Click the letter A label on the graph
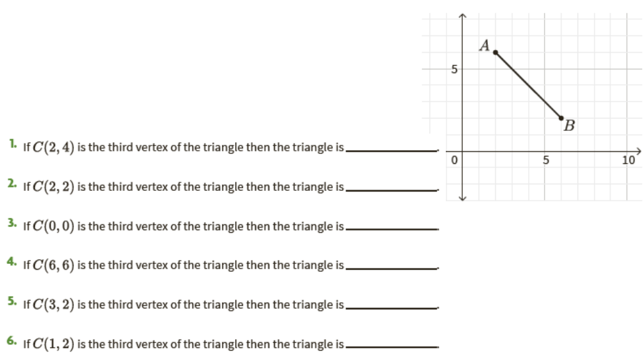The width and height of the screenshot is (644, 362). tap(485, 45)
